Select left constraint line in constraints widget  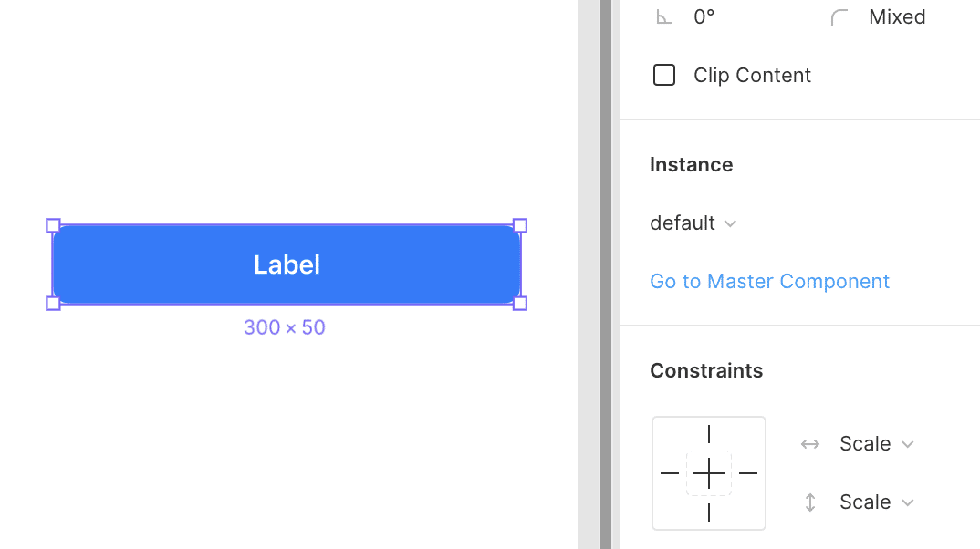point(670,473)
